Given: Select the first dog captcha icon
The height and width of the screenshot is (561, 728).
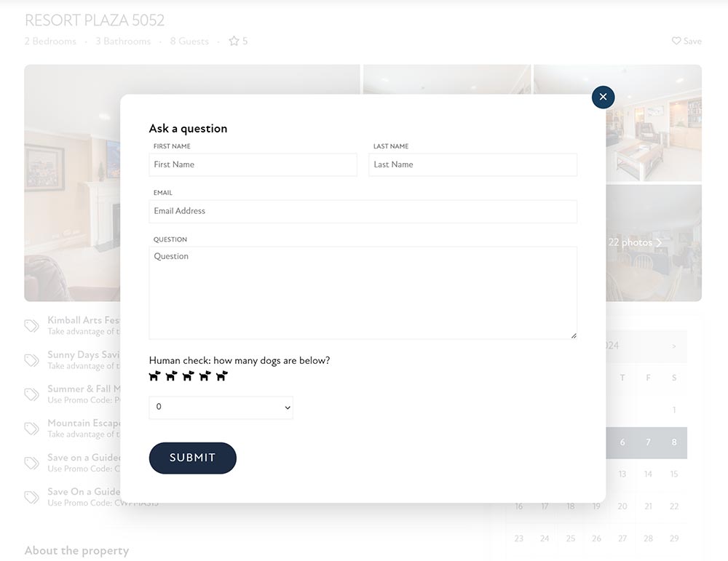Looking at the screenshot, I should click(x=154, y=375).
